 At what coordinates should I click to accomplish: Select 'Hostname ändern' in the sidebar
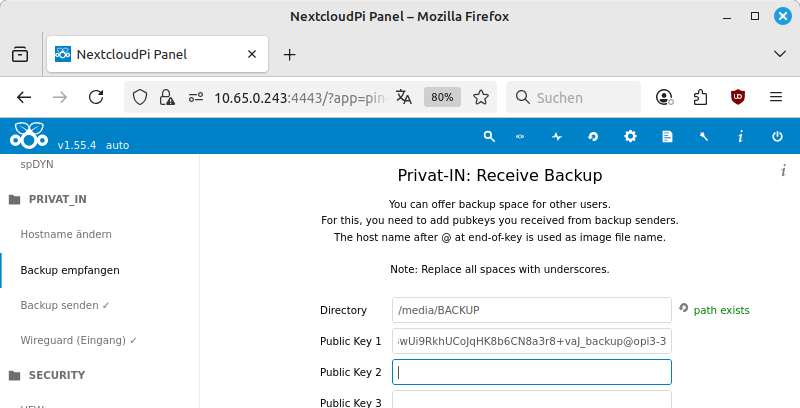point(66,234)
